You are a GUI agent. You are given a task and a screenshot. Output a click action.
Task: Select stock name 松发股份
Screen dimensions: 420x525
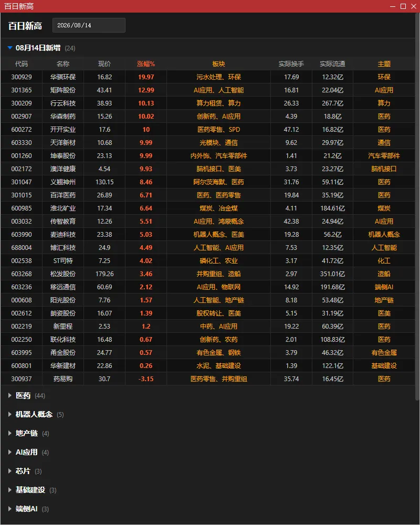click(63, 274)
